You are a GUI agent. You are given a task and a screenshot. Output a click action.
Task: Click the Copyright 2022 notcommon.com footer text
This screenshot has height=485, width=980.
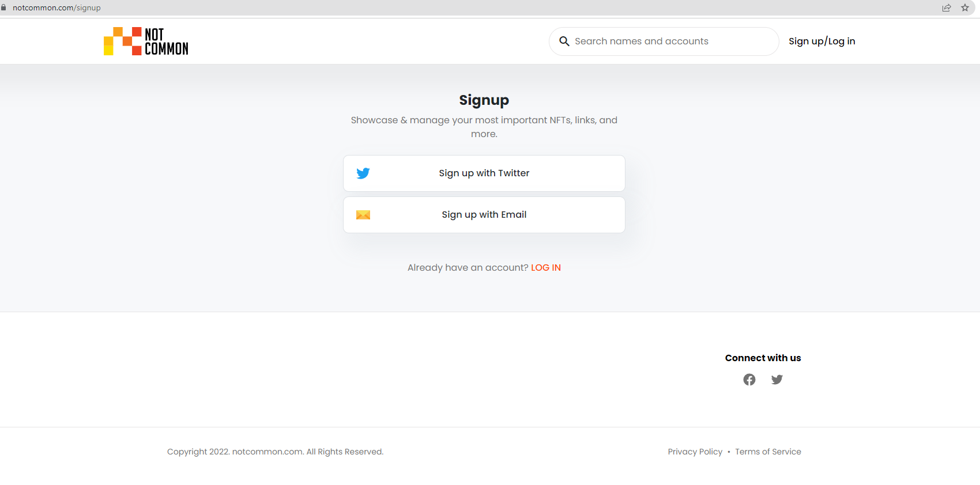(276, 452)
